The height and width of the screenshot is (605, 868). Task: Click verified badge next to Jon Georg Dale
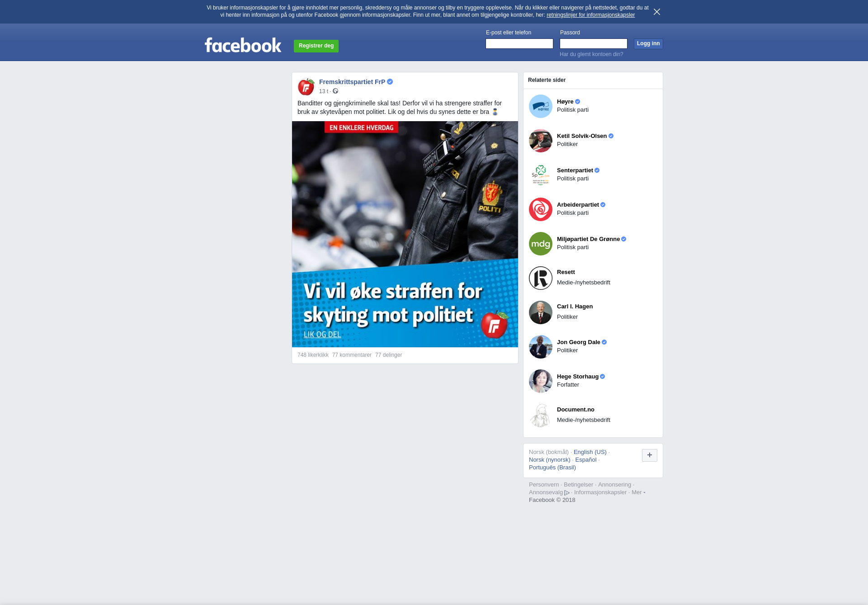[604, 342]
